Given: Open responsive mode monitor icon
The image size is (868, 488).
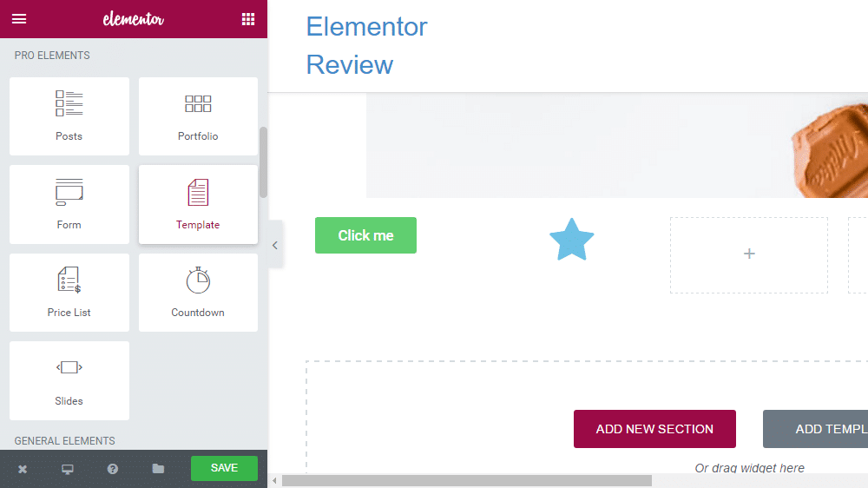Looking at the screenshot, I should pos(68,469).
